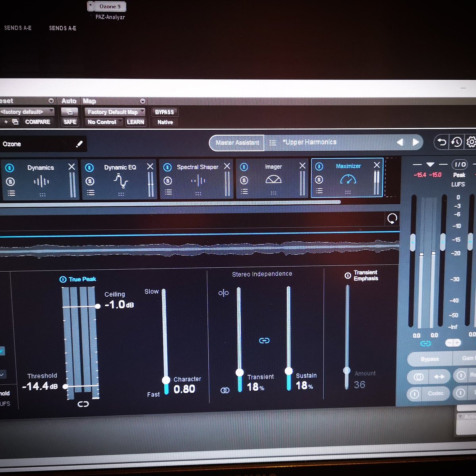Open the preset browser list icon

(x=273, y=143)
